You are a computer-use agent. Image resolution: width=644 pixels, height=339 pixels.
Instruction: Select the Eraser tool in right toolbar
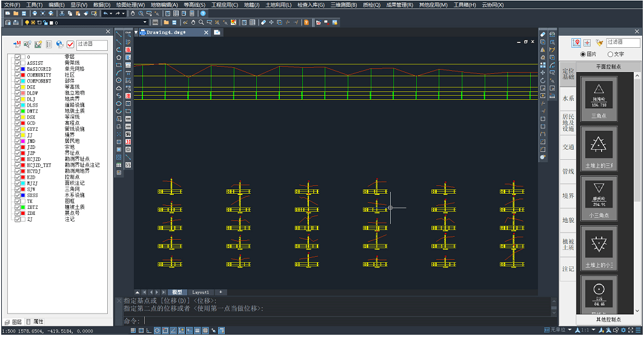pos(543,35)
